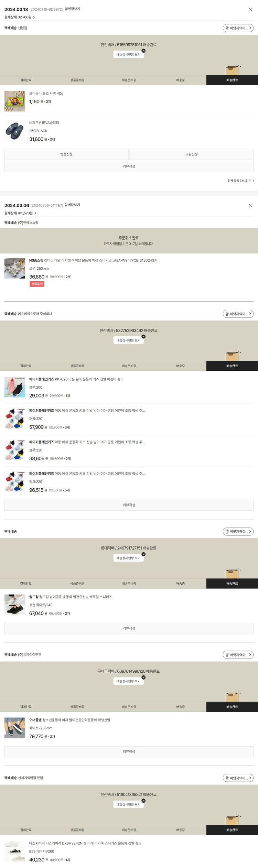View 배송상세현황 for 한진택배 516599781051
The image size is (258, 868).
[129, 54]
